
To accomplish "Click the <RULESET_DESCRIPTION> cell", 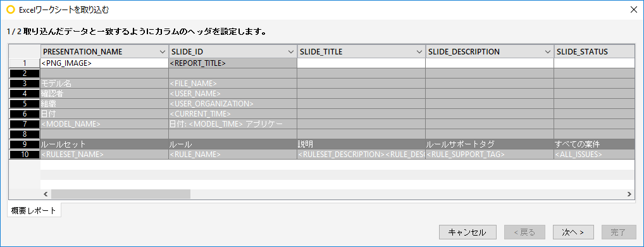I will [x=361, y=155].
